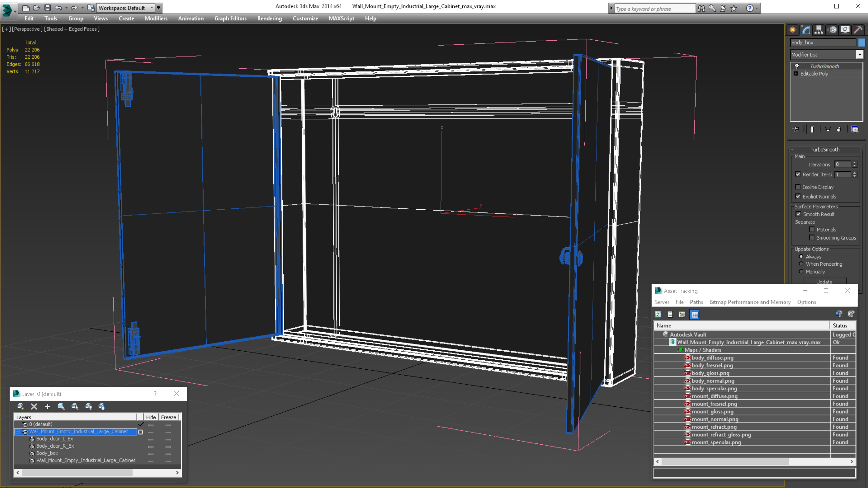The height and width of the screenshot is (488, 868).
Task: Open Paths menu in Asset Tracking
Action: tap(696, 302)
